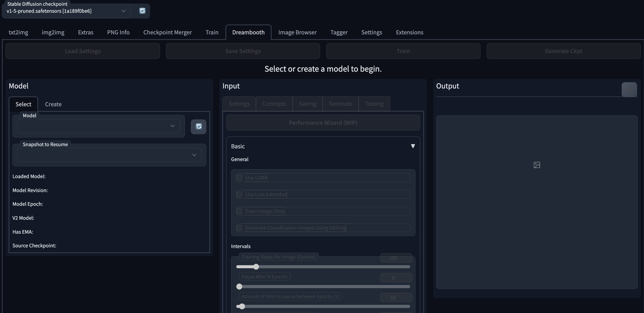Select the Testing tab
This screenshot has width=644, height=313.
click(374, 103)
